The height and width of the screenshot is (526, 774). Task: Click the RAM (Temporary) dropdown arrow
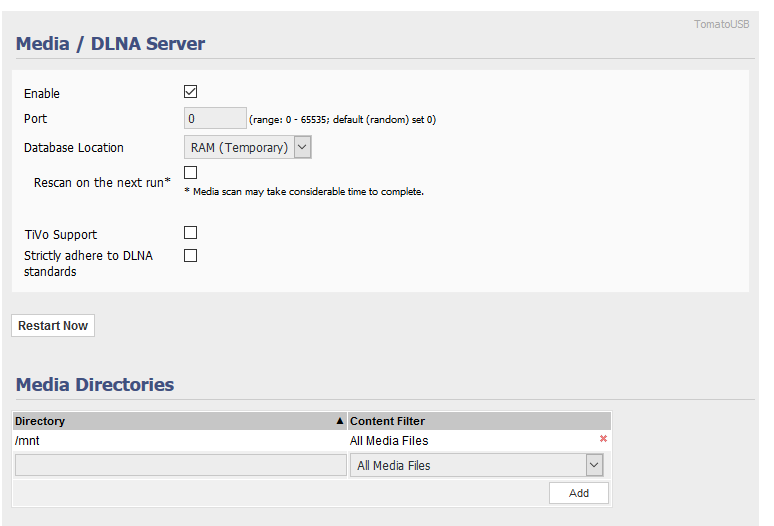tap(303, 148)
